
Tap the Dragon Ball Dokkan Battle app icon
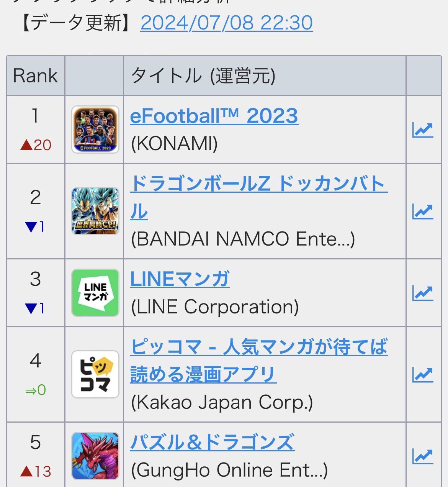(x=95, y=211)
